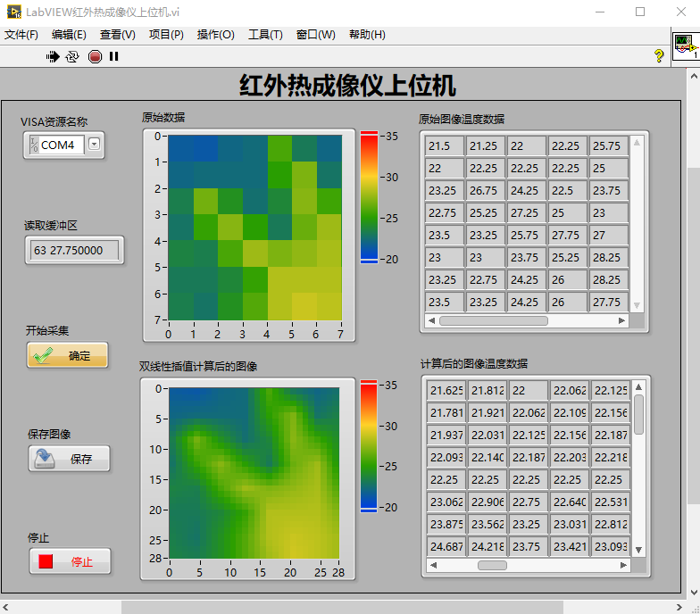Select calculated table cell 21.781

point(446,412)
